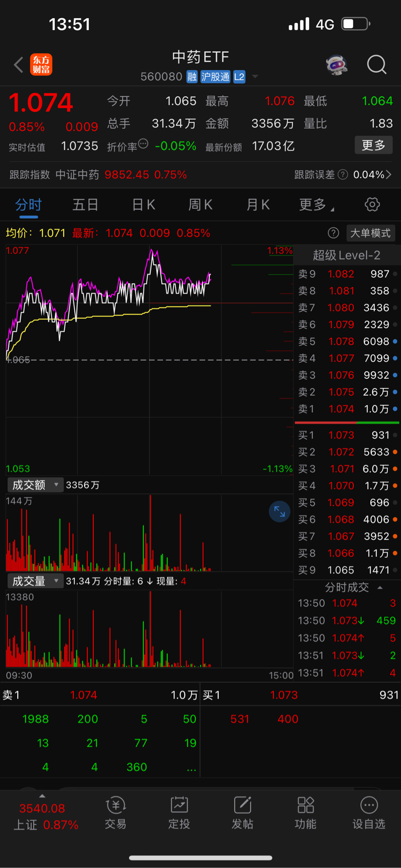Click the 1988 sell queue order
The height and width of the screenshot is (868, 401).
[36, 719]
